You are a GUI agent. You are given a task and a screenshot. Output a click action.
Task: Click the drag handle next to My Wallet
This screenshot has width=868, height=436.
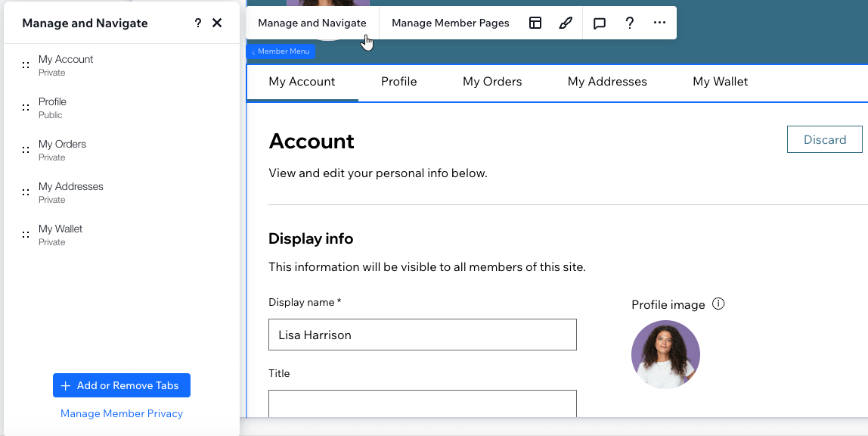point(26,234)
